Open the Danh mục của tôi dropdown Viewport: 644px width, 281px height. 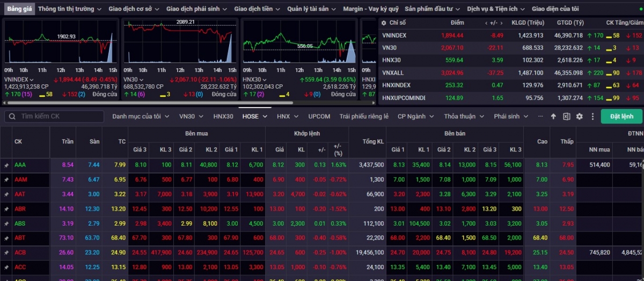click(x=141, y=117)
